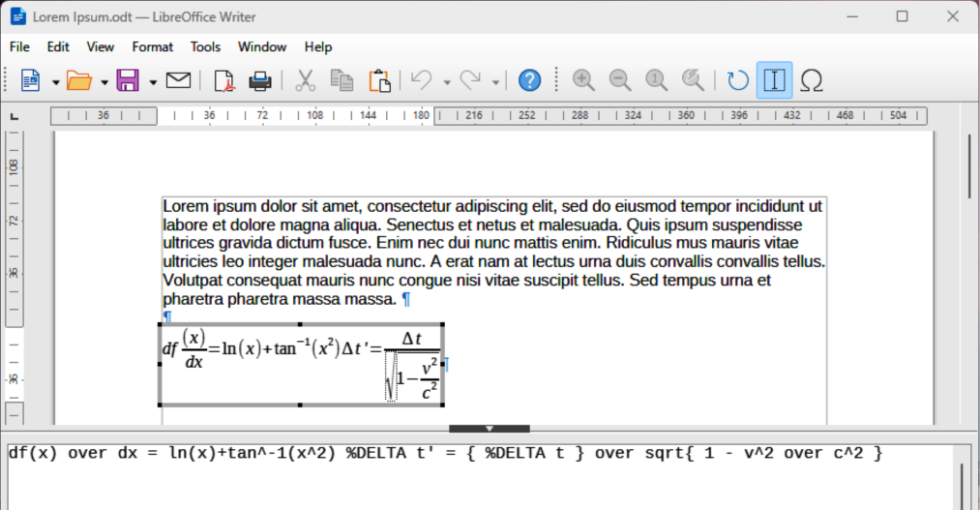Expand the New document dropdown arrow
Screen dimensions: 980x510
tap(55, 82)
